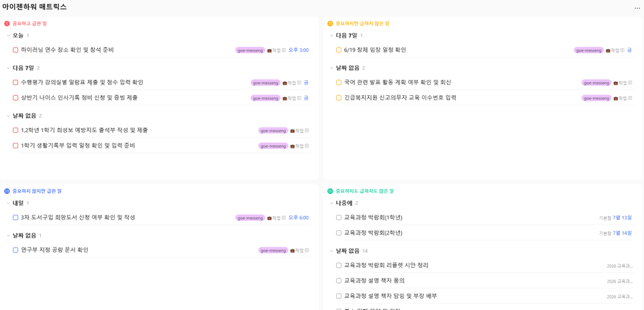
Task: Click note icon on 상반기 나이스 인사기록 row
Action: tap(299, 98)
